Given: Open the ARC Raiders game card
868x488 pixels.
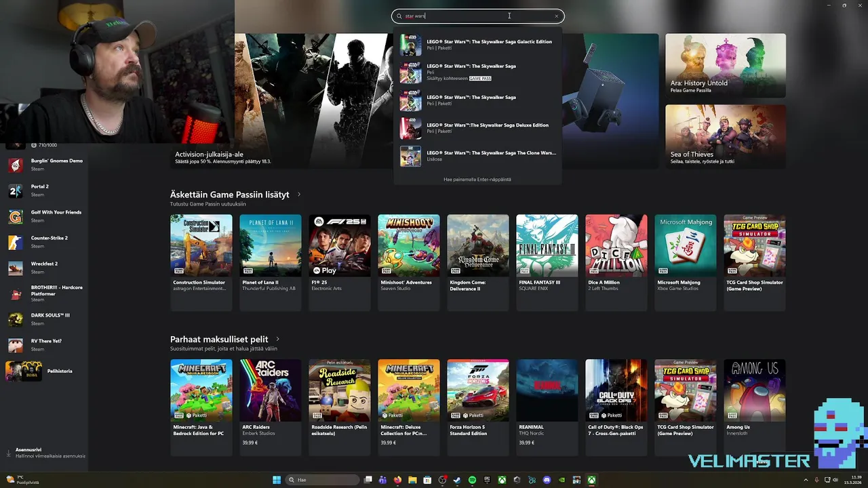Looking at the screenshot, I should coord(271,407).
